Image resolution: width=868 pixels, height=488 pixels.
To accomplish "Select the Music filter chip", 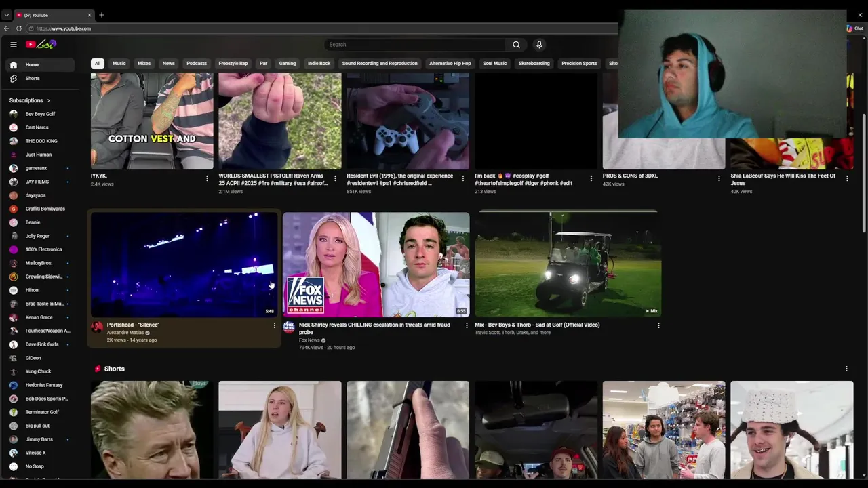I will click(x=119, y=64).
